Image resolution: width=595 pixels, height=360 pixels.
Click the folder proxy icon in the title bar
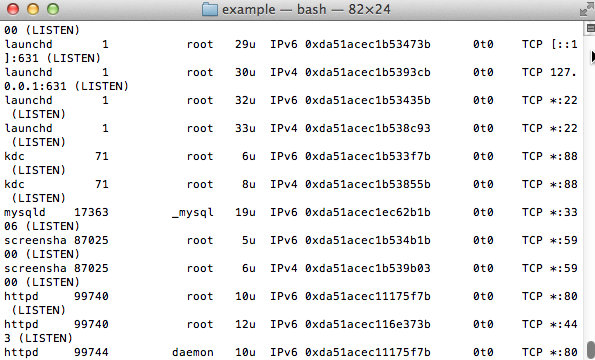coord(209,9)
